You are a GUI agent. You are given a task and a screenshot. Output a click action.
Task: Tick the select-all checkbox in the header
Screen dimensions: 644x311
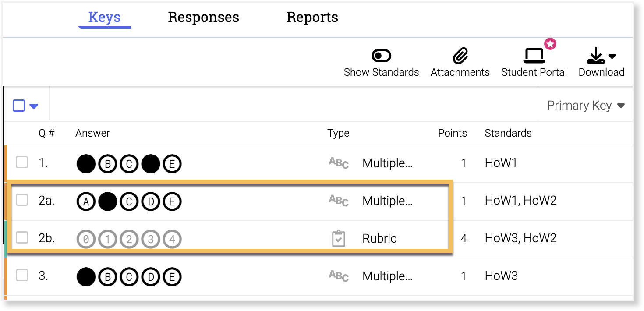point(19,106)
